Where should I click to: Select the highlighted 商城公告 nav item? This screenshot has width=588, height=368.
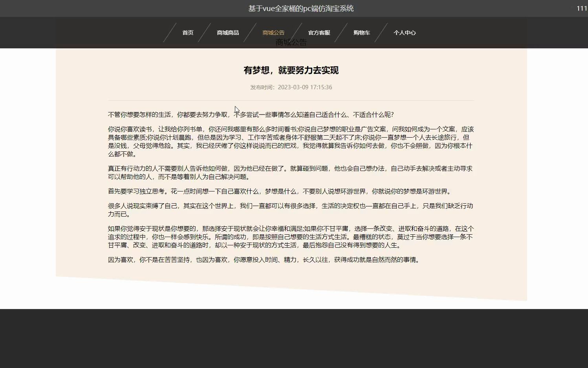tap(273, 33)
